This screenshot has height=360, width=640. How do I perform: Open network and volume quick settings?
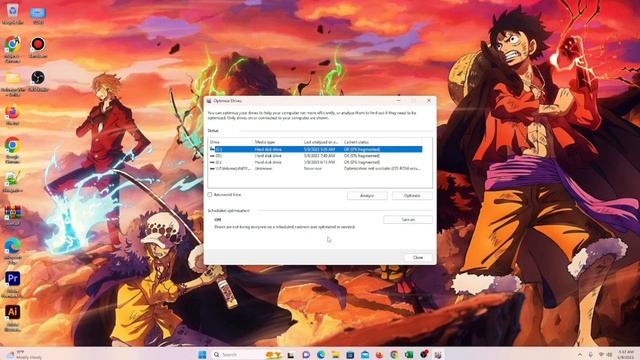pyautogui.click(x=605, y=355)
